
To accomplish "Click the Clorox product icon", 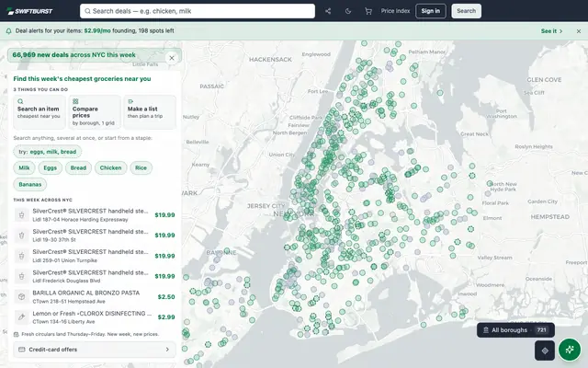I will [x=22, y=317].
